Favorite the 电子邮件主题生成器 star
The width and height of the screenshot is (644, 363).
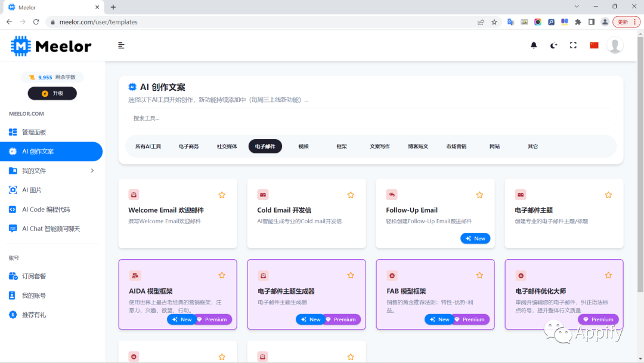[351, 275]
